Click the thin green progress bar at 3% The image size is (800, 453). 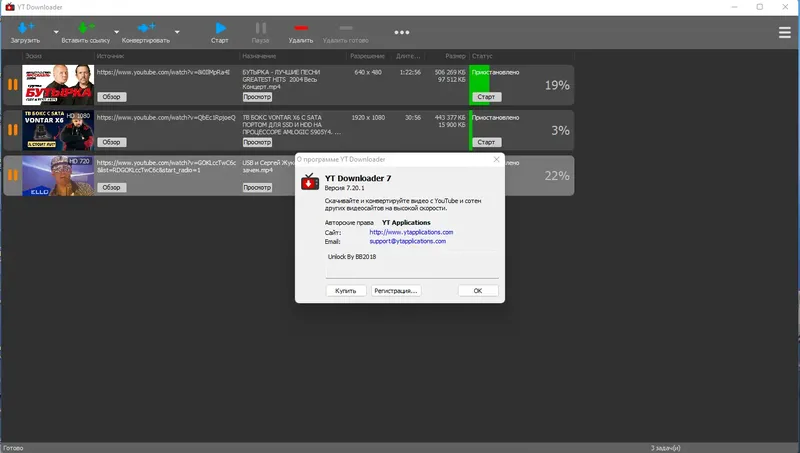pyautogui.click(x=471, y=130)
